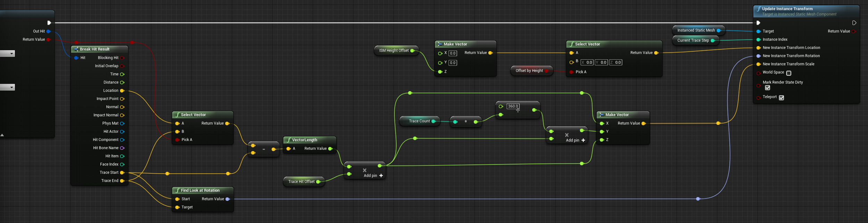Viewport: 868px width, 223px height.
Task: Select the Current Trace Step variable node
Action: [x=695, y=41]
